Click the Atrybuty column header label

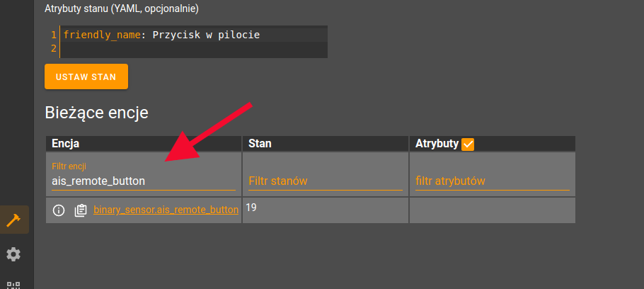pyautogui.click(x=437, y=143)
